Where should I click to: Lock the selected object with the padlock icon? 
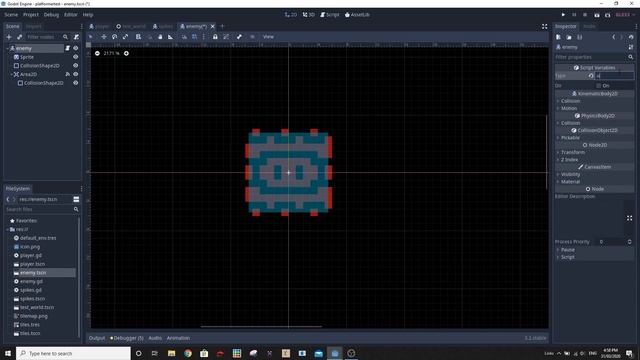click(x=215, y=37)
